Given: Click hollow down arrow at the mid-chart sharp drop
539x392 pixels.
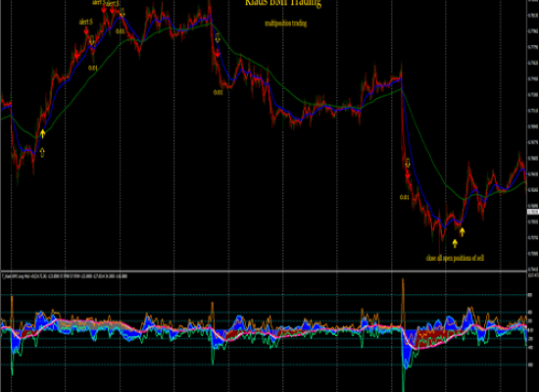Looking at the screenshot, I should tap(218, 38).
